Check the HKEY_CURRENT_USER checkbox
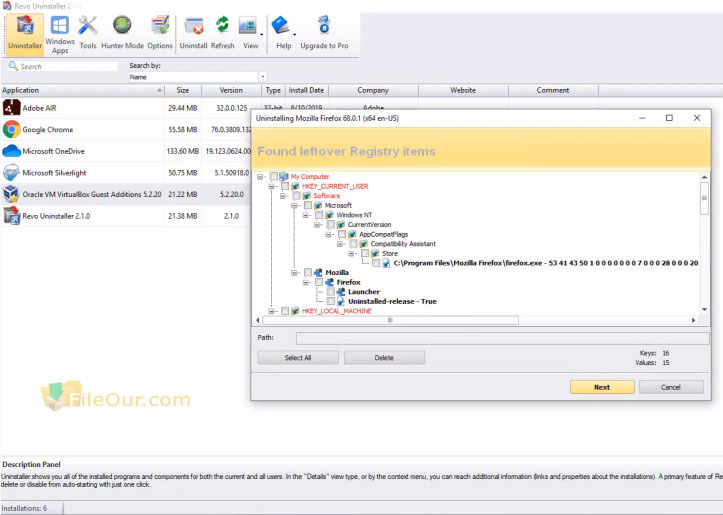This screenshot has width=723, height=515. tap(285, 186)
